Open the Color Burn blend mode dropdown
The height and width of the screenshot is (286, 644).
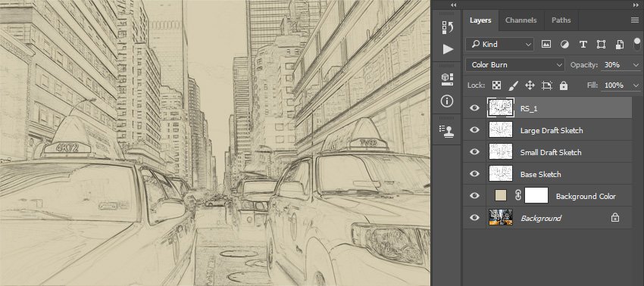tap(515, 65)
